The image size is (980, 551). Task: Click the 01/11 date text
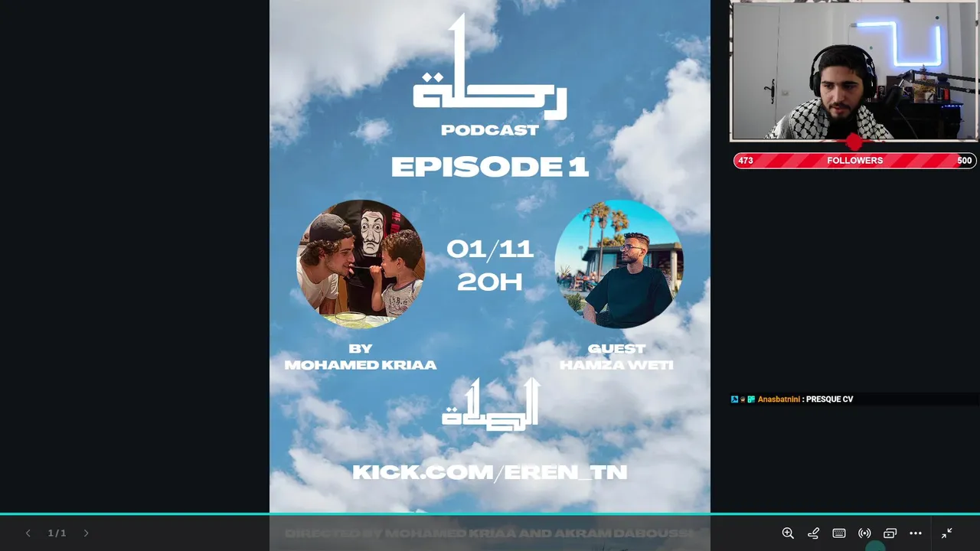point(490,249)
